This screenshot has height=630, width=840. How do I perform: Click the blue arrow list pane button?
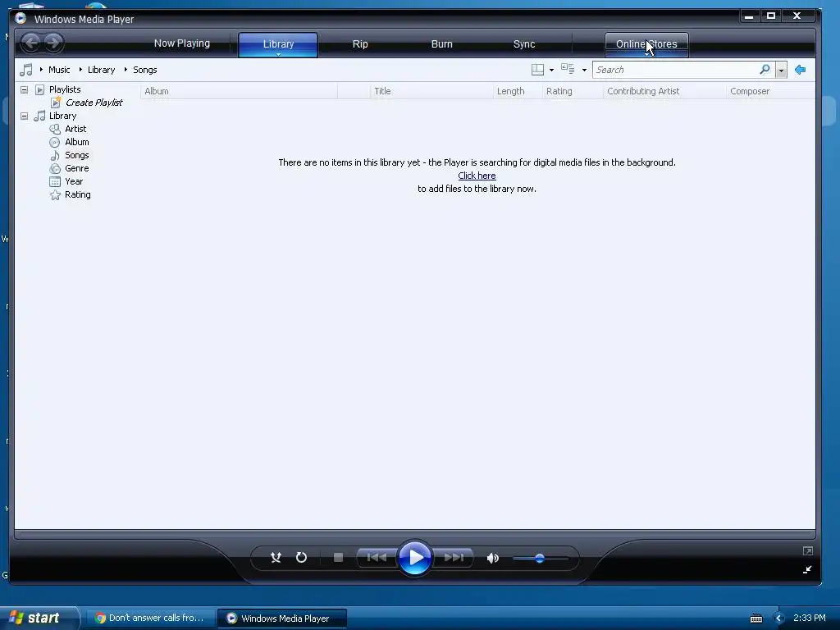point(801,70)
